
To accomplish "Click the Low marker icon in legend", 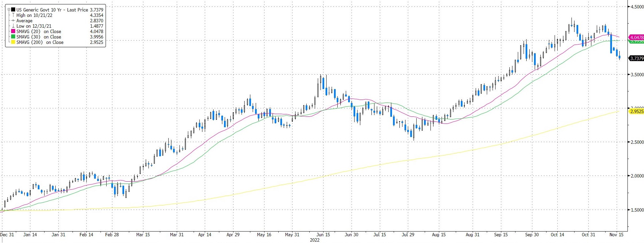I will coord(13,26).
